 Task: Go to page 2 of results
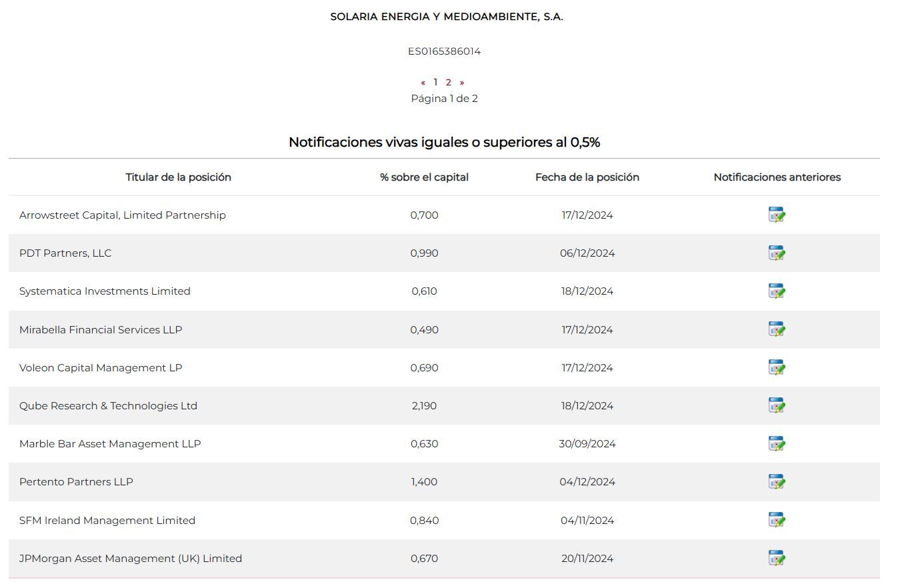click(x=449, y=83)
